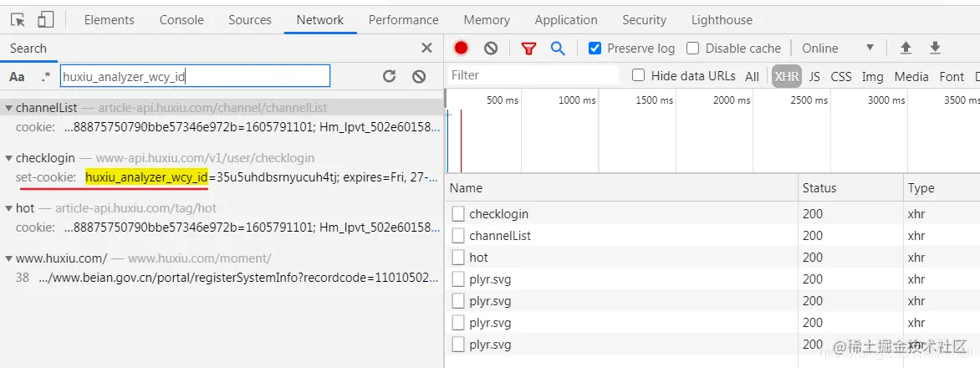Click the import HAR upload arrow
Image resolution: width=980 pixels, height=368 pixels.
905,48
